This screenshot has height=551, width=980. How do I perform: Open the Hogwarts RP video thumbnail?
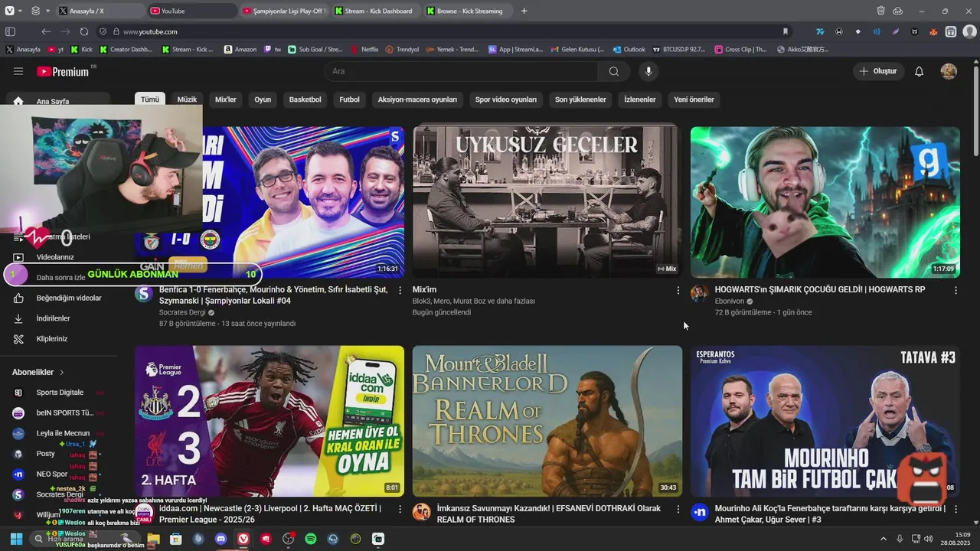(825, 202)
